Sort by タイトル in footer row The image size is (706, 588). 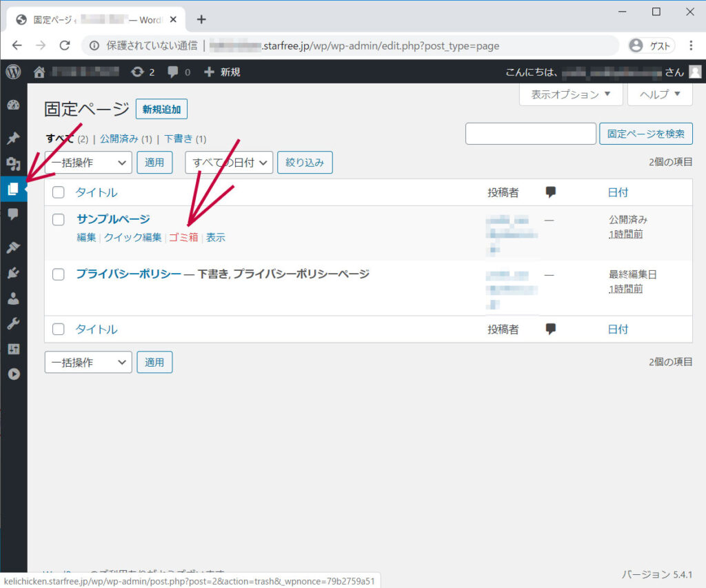pos(97,330)
